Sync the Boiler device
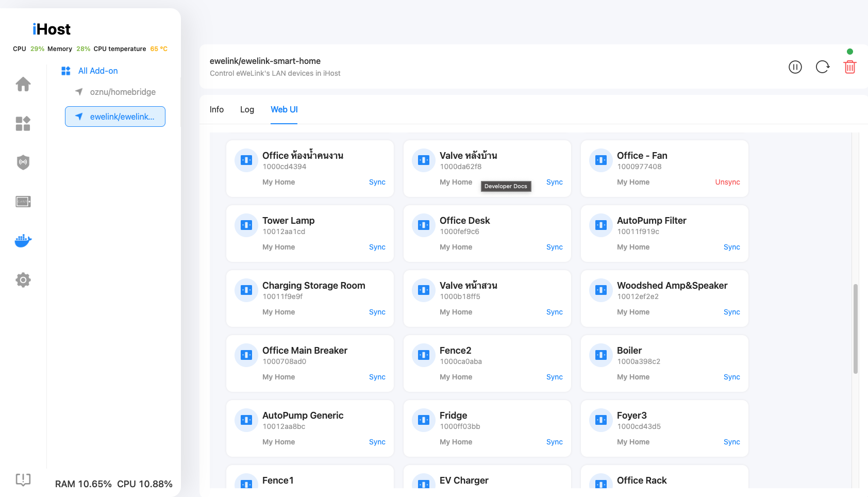This screenshot has height=497, width=868. 732,377
